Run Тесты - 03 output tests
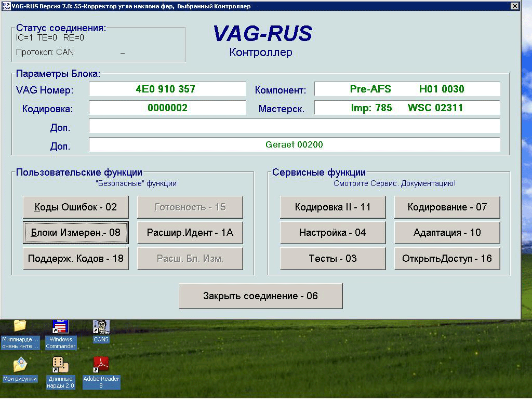Image resolution: width=532 pixels, height=399 pixels. click(332, 259)
